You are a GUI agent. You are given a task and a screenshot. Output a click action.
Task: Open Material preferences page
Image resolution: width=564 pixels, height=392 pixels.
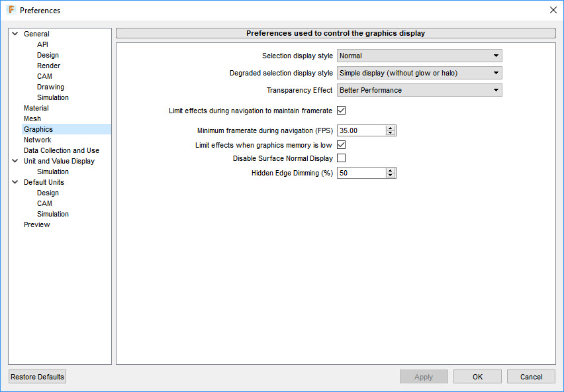(36, 108)
